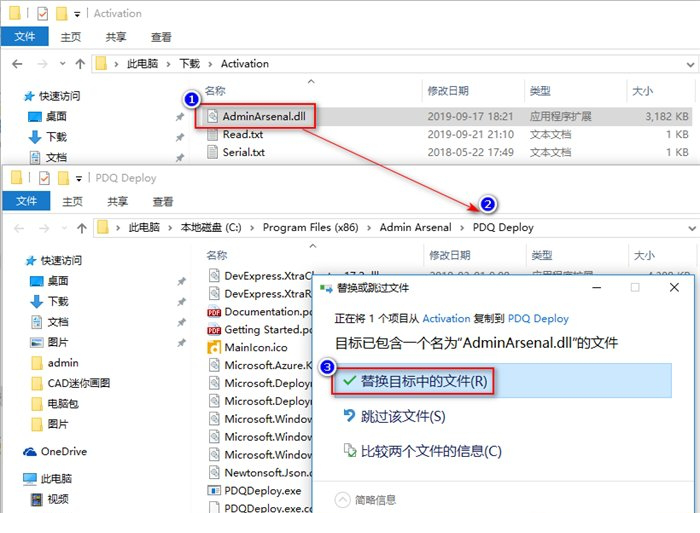Open 文件 tab in PDQ Deploy window

click(x=26, y=201)
